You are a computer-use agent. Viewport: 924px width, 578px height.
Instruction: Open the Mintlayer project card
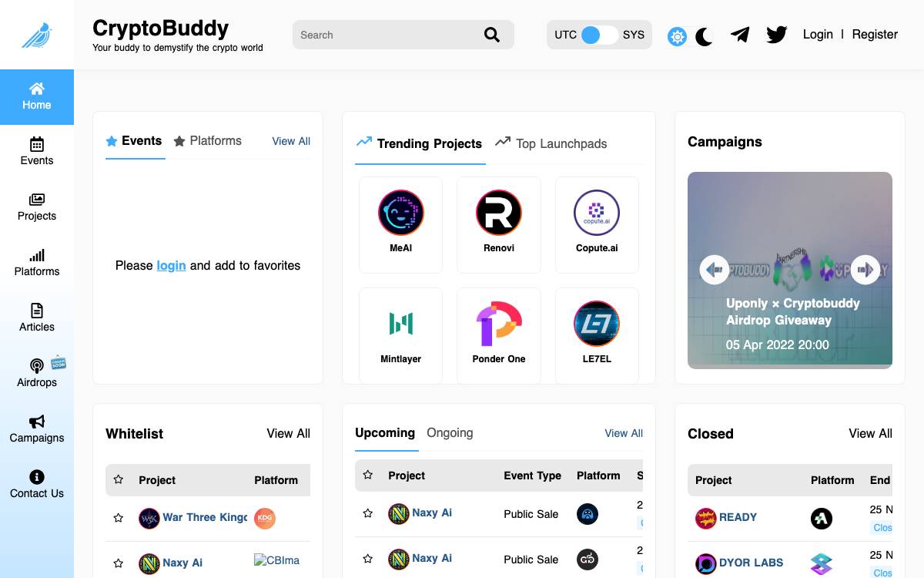point(400,335)
